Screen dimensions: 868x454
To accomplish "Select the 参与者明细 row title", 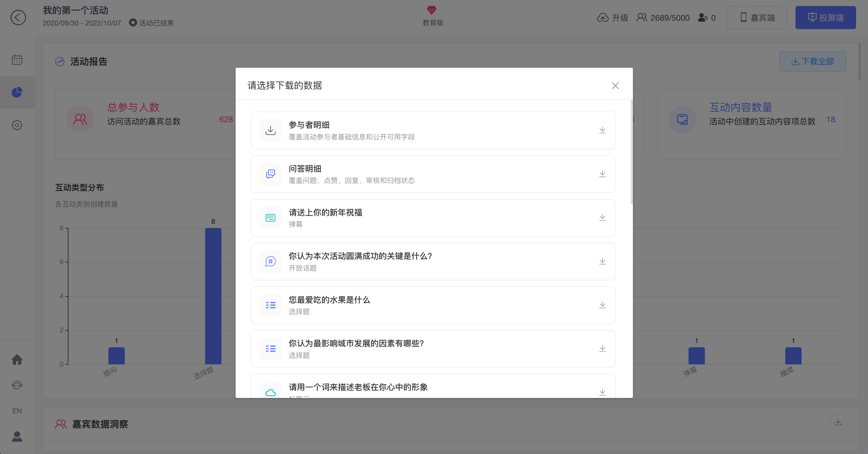I will (x=309, y=125).
